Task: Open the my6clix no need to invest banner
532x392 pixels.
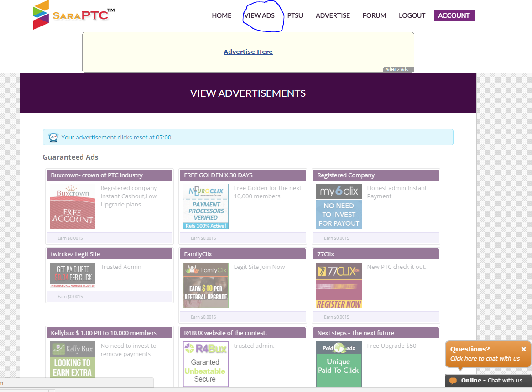Action: point(339,206)
